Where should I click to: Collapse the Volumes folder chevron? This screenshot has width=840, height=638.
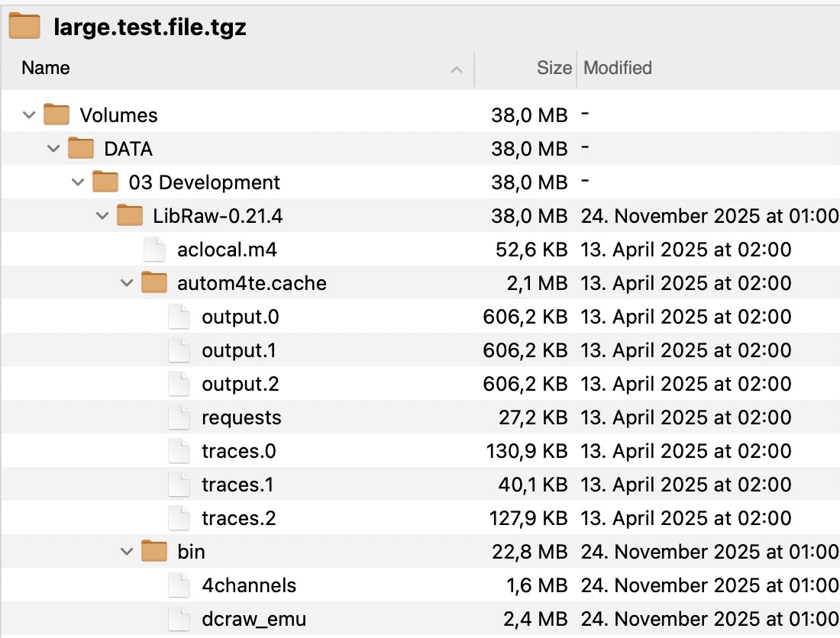29,115
